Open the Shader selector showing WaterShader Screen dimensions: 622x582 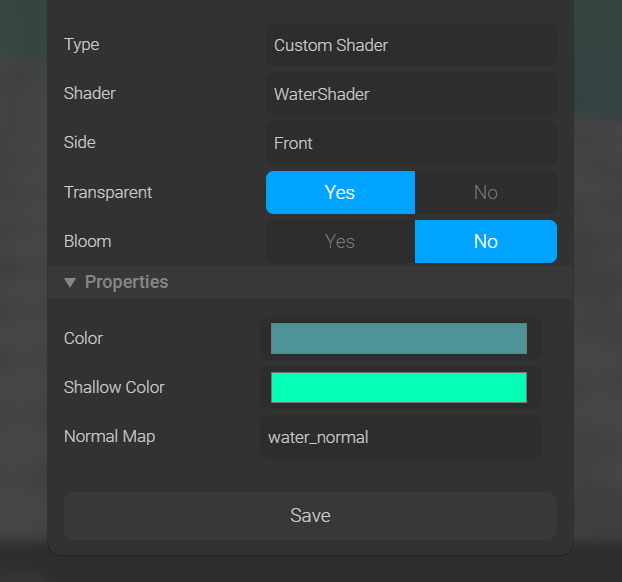[x=410, y=94]
